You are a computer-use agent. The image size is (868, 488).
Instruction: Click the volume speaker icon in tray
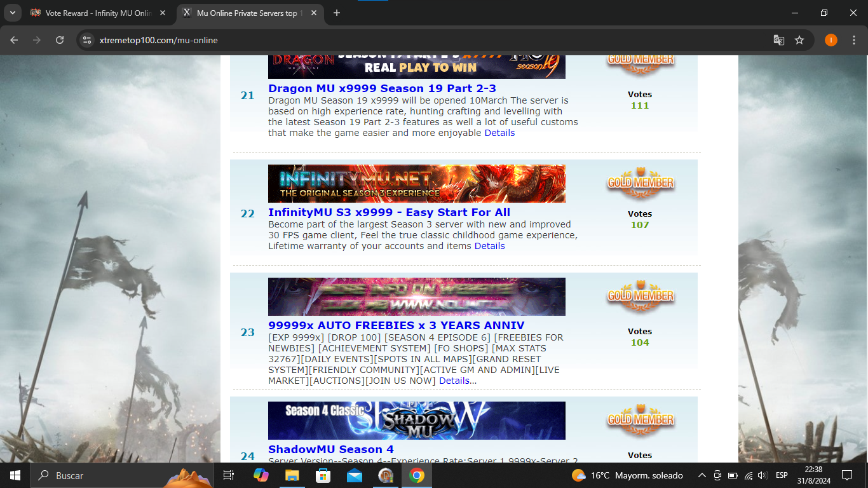point(763,475)
